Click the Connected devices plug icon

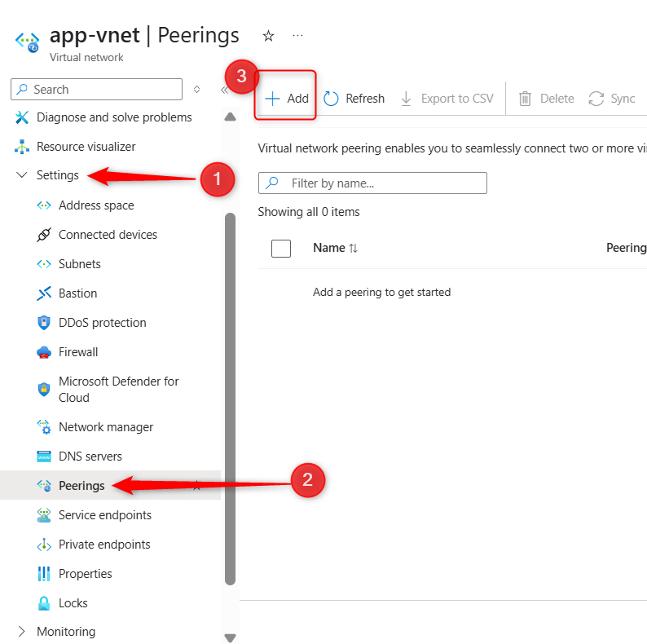(x=44, y=235)
